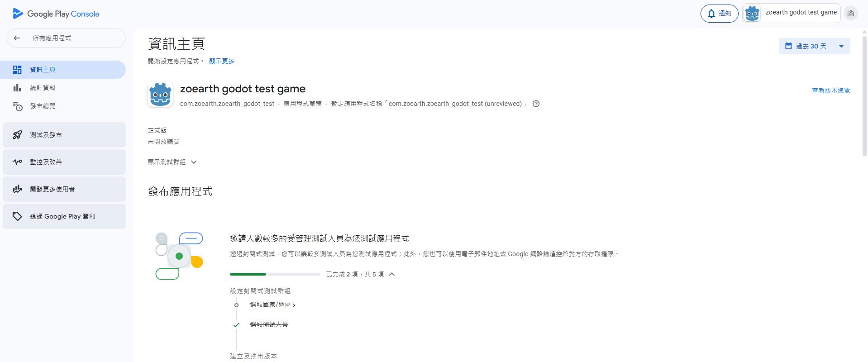Viewport: 868px width, 362px height.
Task: Click the Google Play Console logo
Action: [56, 14]
